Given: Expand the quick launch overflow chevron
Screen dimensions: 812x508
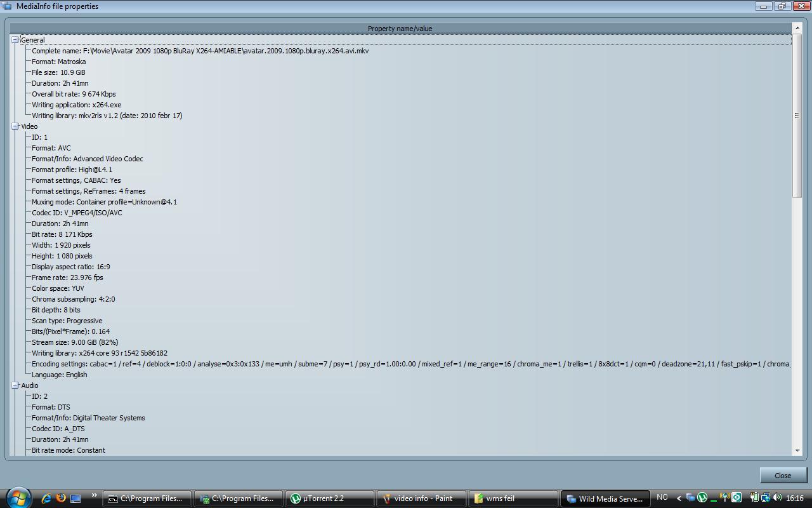Looking at the screenshot, I should click(94, 496).
